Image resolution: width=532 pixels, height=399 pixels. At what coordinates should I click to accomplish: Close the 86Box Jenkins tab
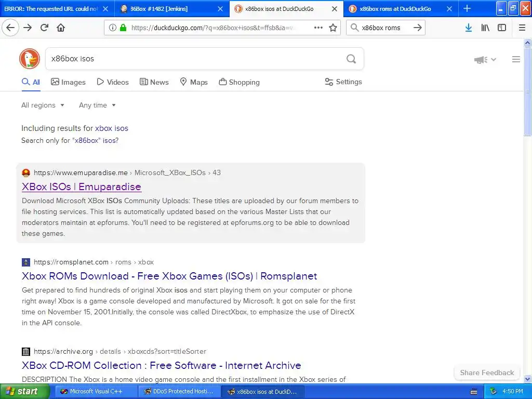click(x=220, y=9)
